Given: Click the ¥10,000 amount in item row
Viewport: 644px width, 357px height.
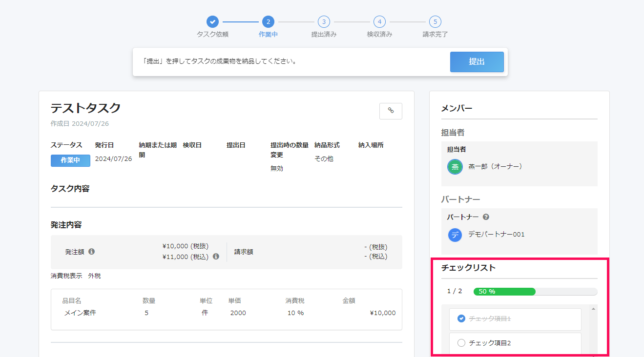Looking at the screenshot, I should pyautogui.click(x=383, y=313).
